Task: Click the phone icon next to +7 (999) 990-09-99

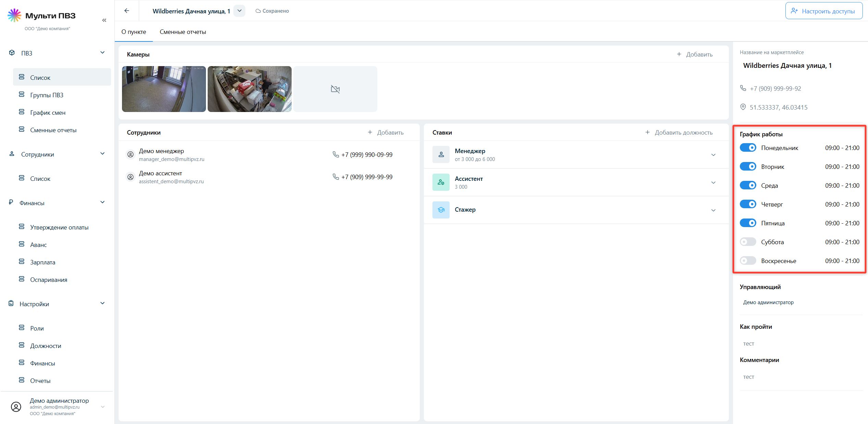Action: (336, 154)
